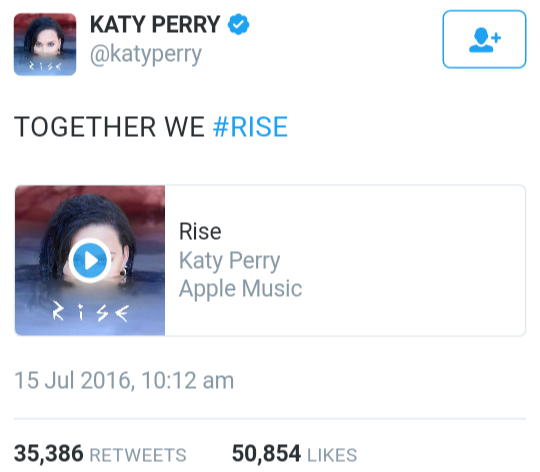This screenshot has width=540, height=472.
Task: Open the #RISE hashtag
Action: [250, 127]
